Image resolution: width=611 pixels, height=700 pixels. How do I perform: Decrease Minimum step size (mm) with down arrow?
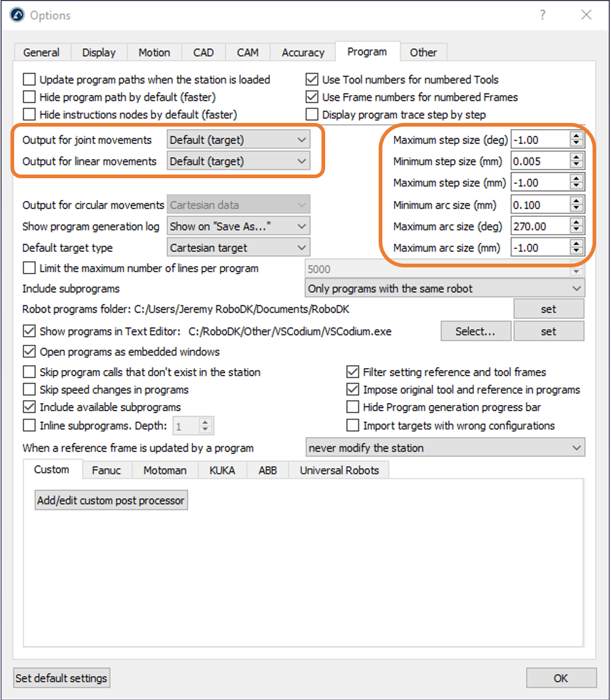point(577,165)
